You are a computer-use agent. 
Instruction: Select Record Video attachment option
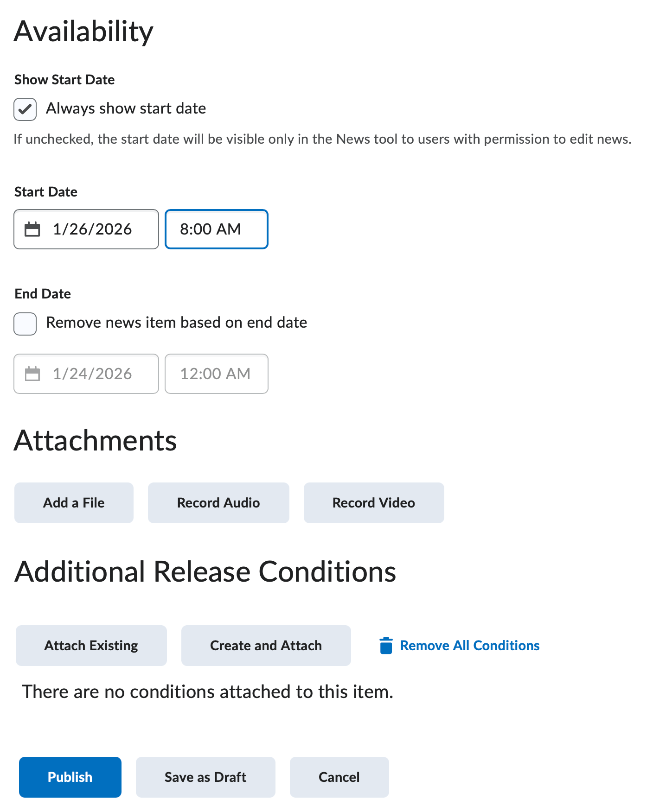[374, 502]
